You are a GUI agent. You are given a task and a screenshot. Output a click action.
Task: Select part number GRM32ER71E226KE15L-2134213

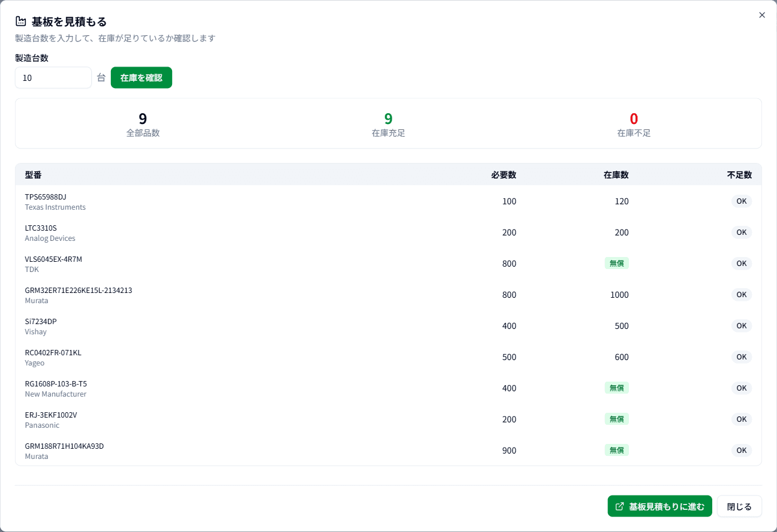click(79, 290)
